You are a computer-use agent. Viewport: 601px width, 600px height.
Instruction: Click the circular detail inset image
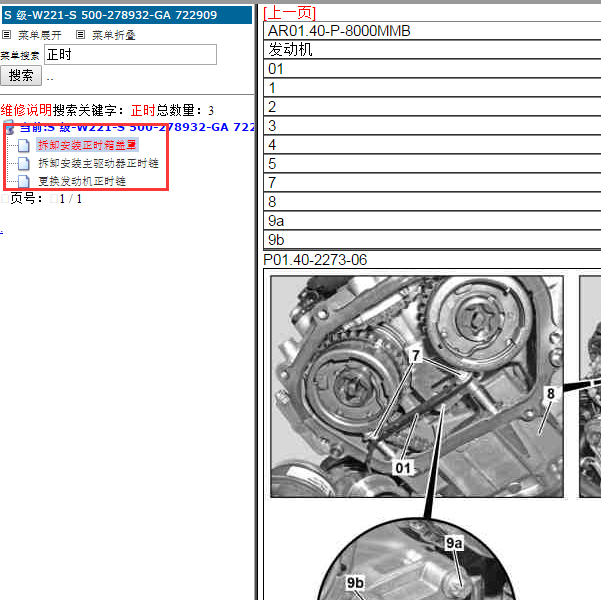(416, 559)
